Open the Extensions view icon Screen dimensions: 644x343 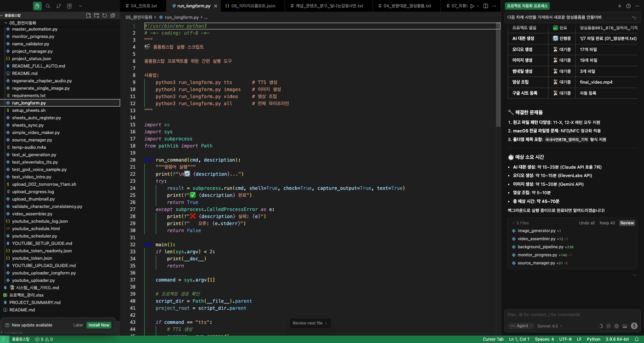(69, 6)
